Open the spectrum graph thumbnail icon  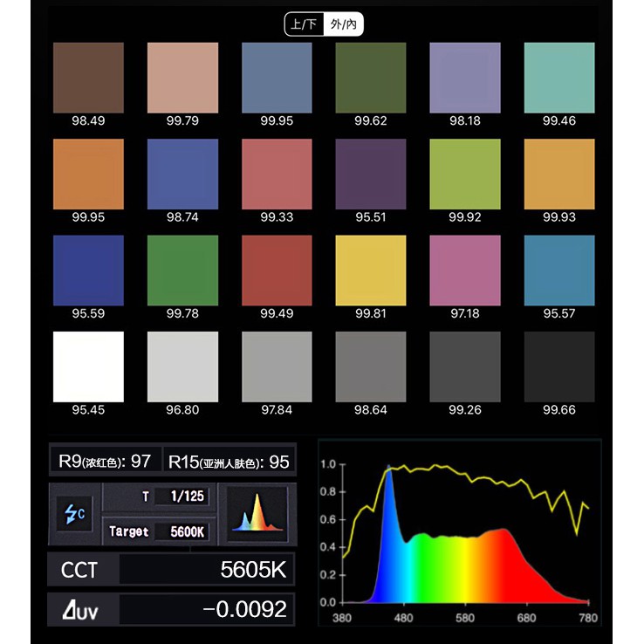(x=257, y=513)
